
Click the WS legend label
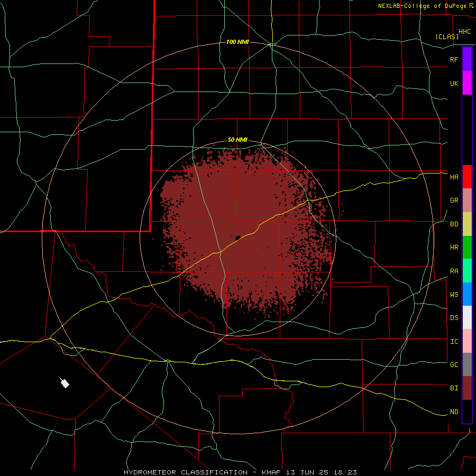(454, 295)
